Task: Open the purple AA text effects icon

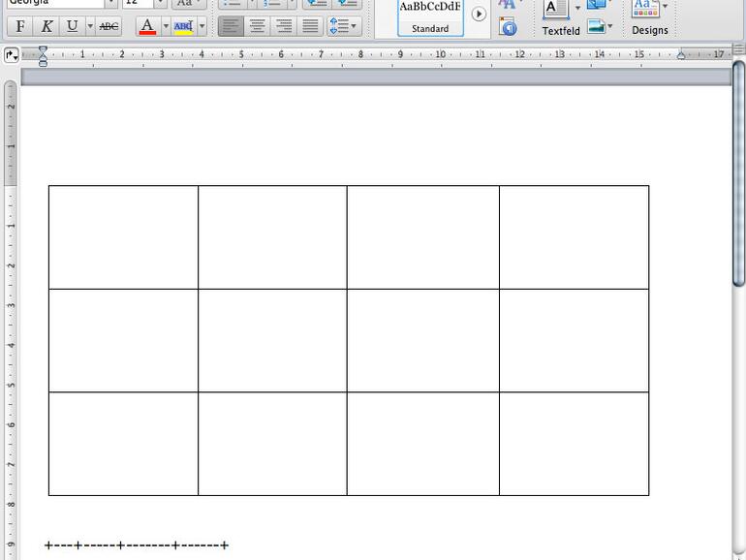Action: (x=507, y=4)
